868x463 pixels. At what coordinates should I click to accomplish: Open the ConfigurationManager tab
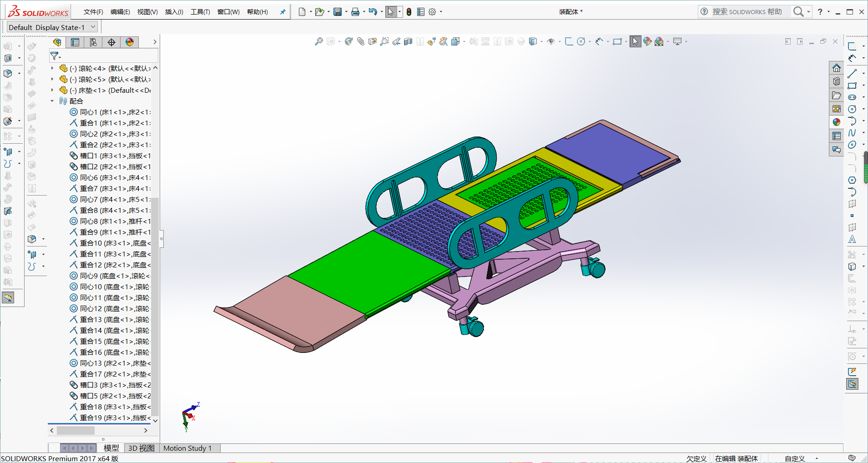pos(93,42)
